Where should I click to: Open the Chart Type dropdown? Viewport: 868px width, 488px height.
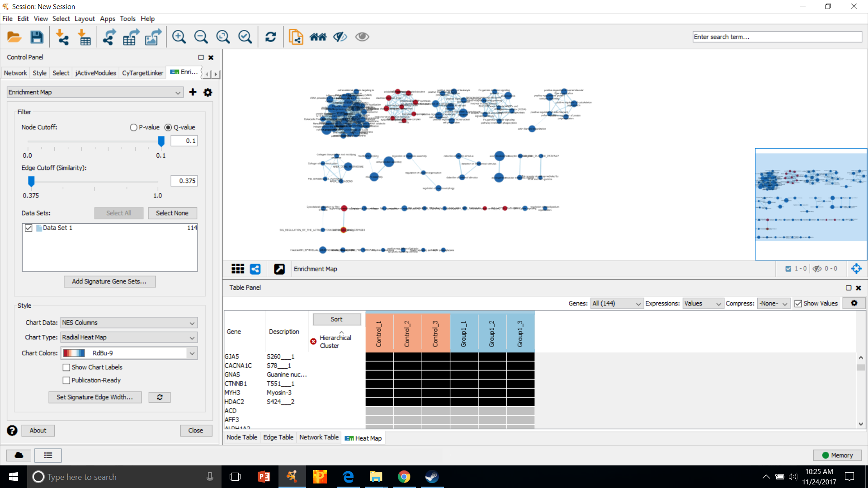point(128,337)
